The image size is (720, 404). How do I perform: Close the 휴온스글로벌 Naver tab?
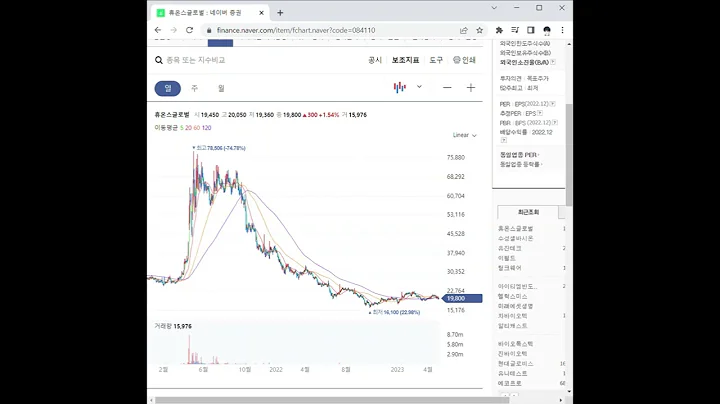coord(261,13)
